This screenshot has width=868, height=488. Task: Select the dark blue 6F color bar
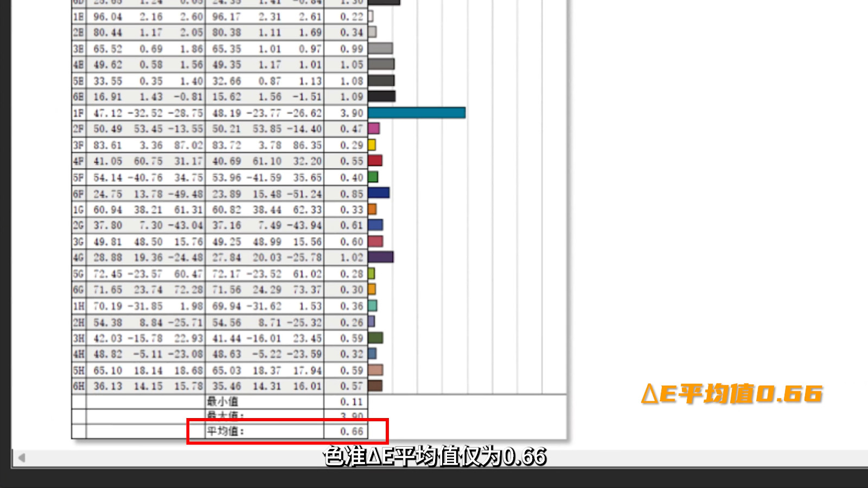379,192
